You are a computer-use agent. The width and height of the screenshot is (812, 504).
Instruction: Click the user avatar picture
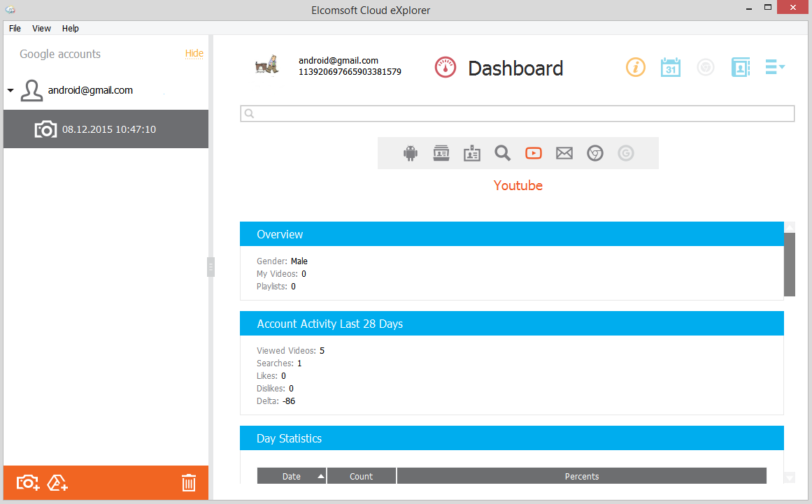click(x=267, y=66)
